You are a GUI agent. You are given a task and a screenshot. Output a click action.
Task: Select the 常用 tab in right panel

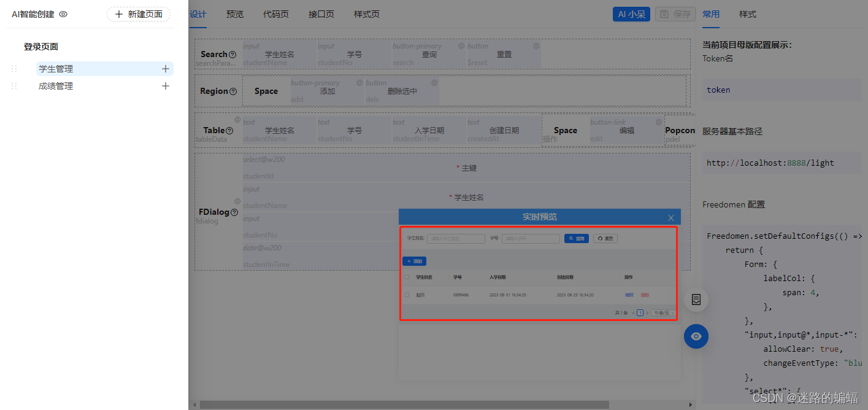[x=711, y=14]
